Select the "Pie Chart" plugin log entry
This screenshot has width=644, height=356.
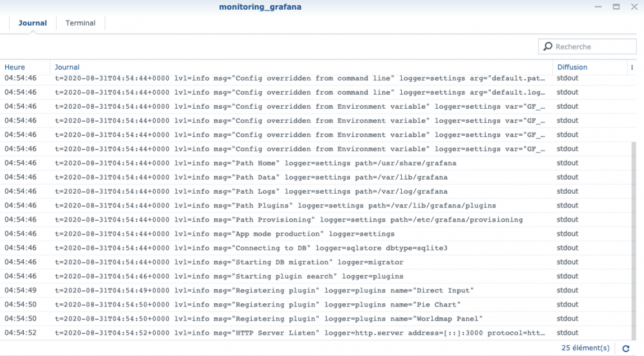coord(316,304)
